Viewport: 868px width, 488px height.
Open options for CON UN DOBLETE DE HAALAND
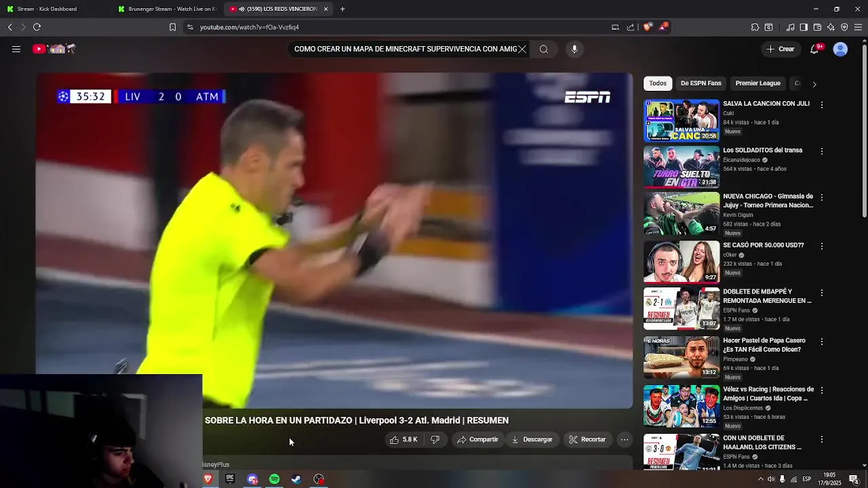821,439
